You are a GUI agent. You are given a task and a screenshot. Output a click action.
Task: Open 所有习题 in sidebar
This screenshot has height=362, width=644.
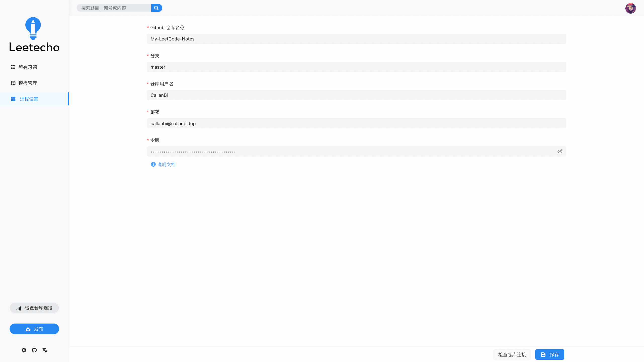coord(28,67)
